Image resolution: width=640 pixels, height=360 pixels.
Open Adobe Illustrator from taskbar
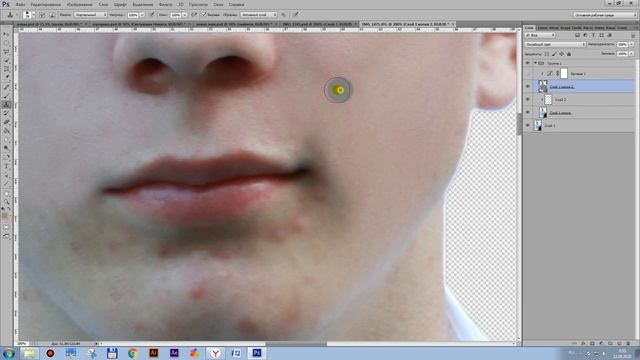tap(153, 353)
